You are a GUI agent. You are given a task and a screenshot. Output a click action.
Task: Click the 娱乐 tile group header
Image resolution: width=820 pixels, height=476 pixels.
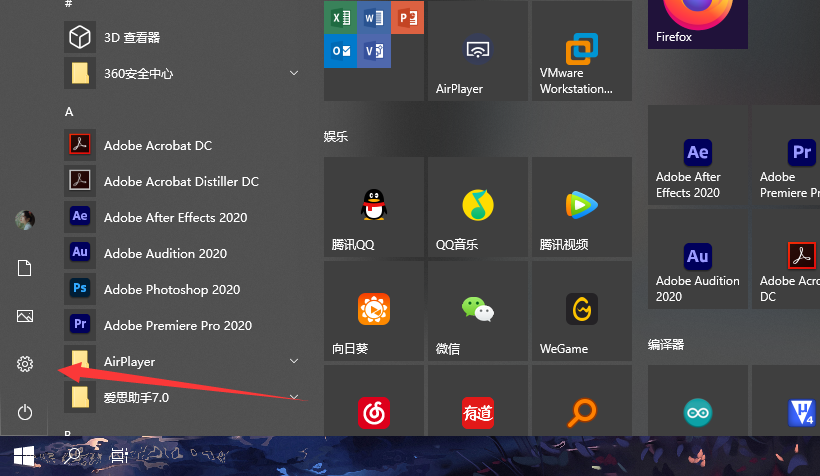[336, 136]
